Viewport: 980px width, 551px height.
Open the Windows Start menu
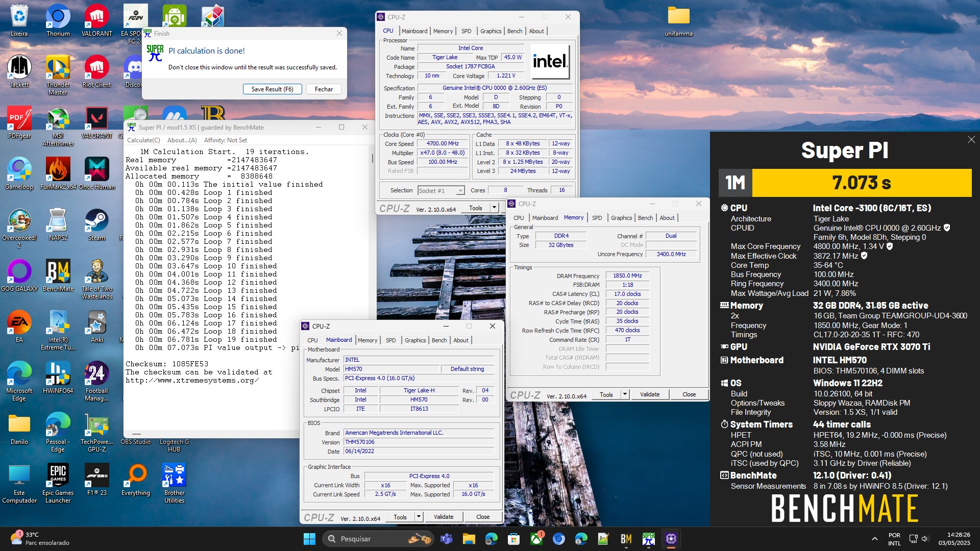pyautogui.click(x=309, y=539)
